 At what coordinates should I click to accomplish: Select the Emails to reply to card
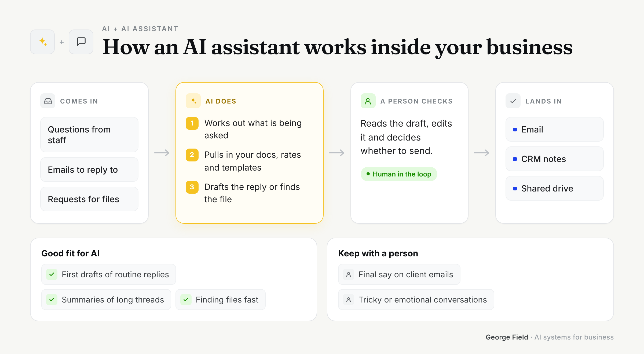[89, 169]
